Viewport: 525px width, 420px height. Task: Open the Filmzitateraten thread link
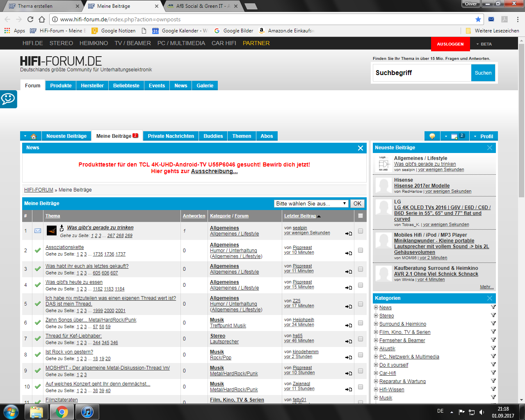pos(62,400)
